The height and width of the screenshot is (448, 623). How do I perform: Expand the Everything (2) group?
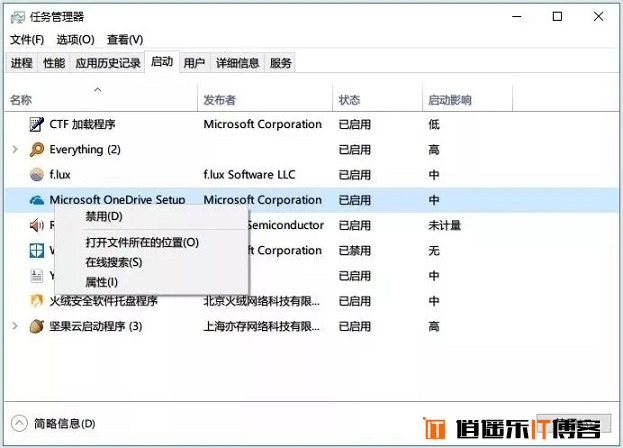[15, 149]
